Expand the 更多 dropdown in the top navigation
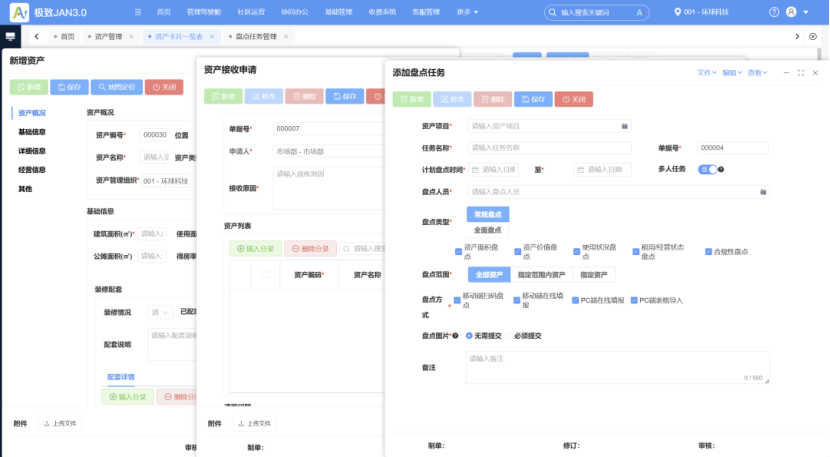This screenshot has height=457, width=830. point(467,12)
